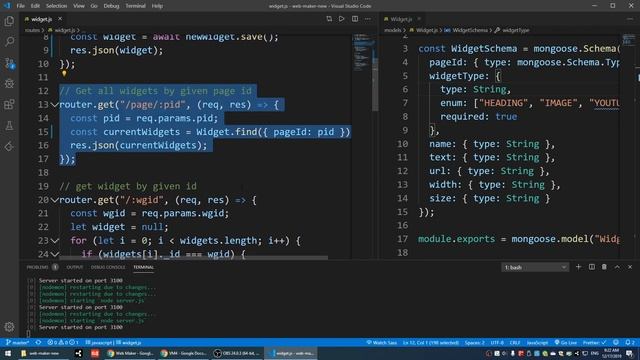The height and width of the screenshot is (360, 640).
Task: Open the Edit menu
Action: point(35,6)
